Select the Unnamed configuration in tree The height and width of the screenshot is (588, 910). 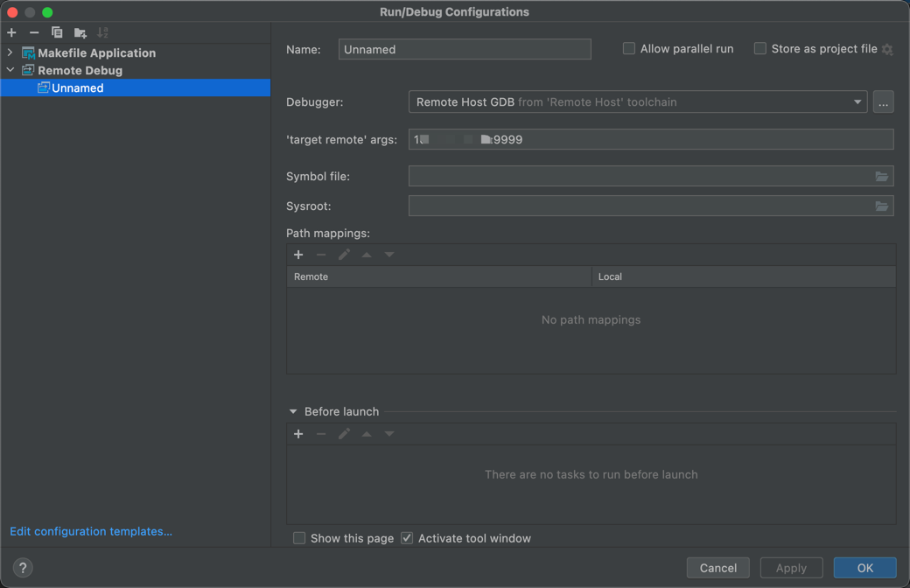(77, 87)
